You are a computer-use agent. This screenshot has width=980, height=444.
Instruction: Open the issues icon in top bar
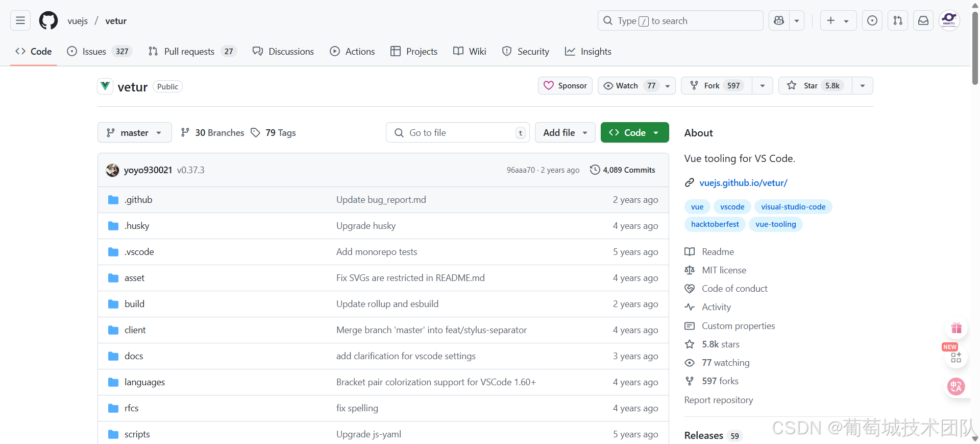[872, 20]
